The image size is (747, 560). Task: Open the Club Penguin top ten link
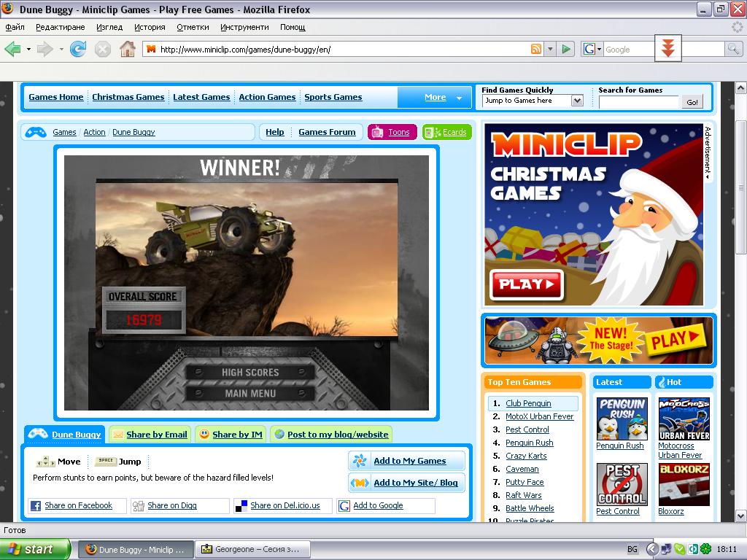[528, 403]
